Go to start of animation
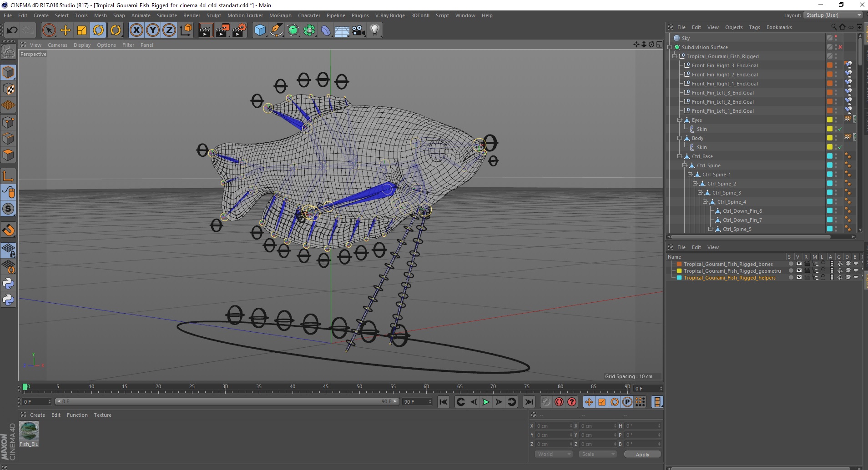The height and width of the screenshot is (470, 868). (444, 402)
